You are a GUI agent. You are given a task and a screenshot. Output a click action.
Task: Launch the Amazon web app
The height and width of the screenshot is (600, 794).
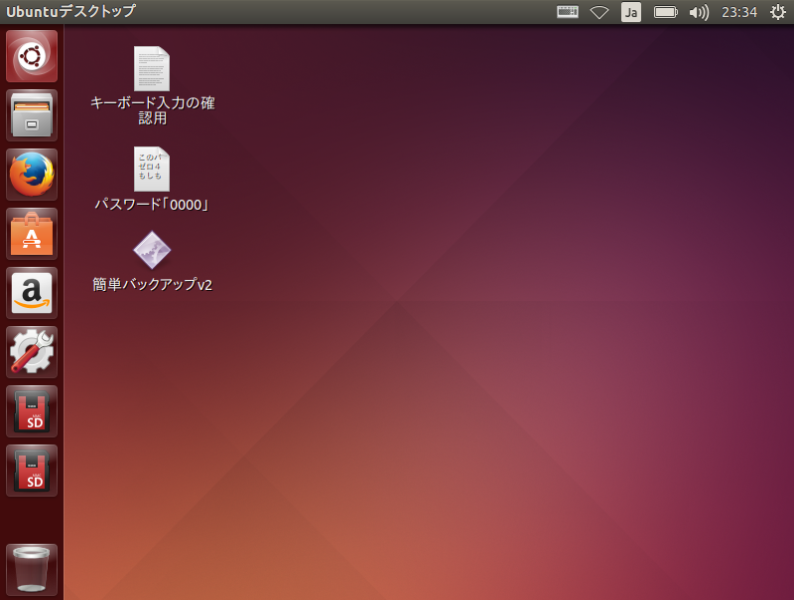pyautogui.click(x=32, y=293)
